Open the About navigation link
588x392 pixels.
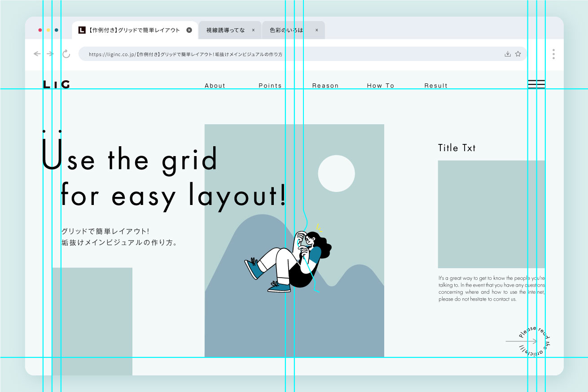coord(215,86)
